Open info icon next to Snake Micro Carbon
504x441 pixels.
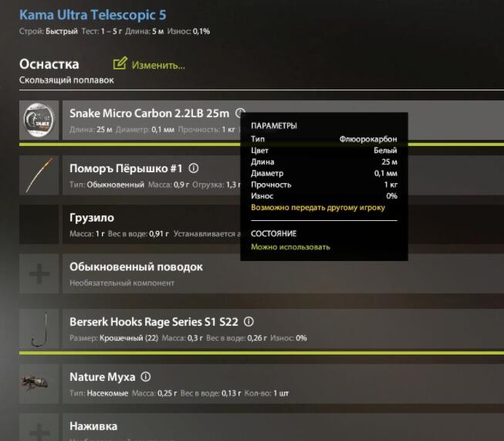point(240,113)
